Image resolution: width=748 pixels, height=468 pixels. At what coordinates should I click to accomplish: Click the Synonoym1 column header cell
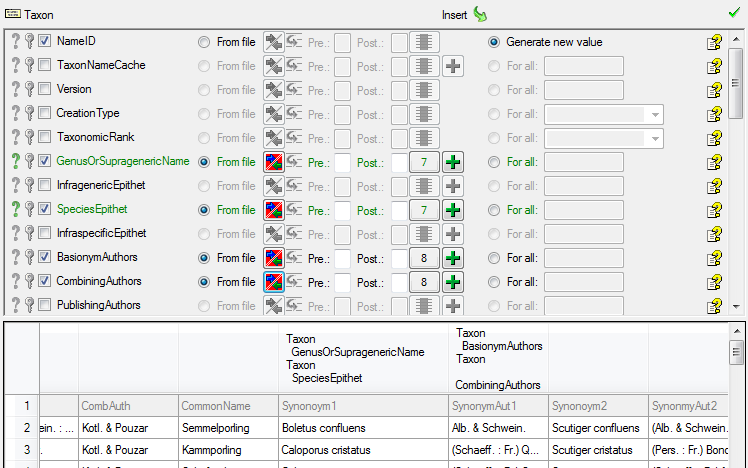coord(363,406)
